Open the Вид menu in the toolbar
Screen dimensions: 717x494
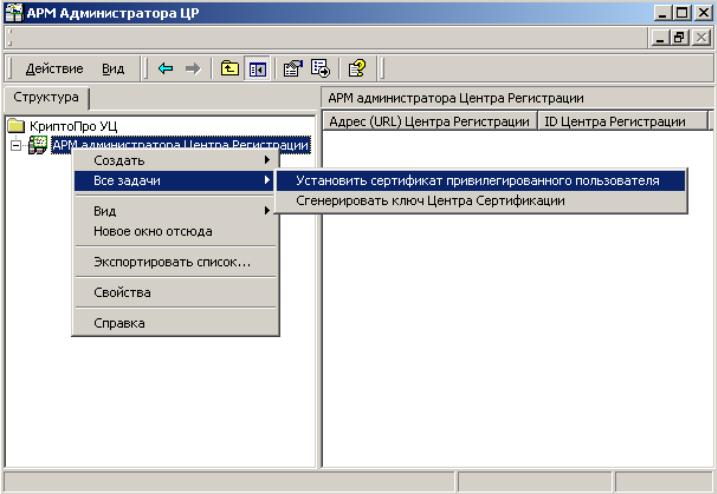coord(113,69)
